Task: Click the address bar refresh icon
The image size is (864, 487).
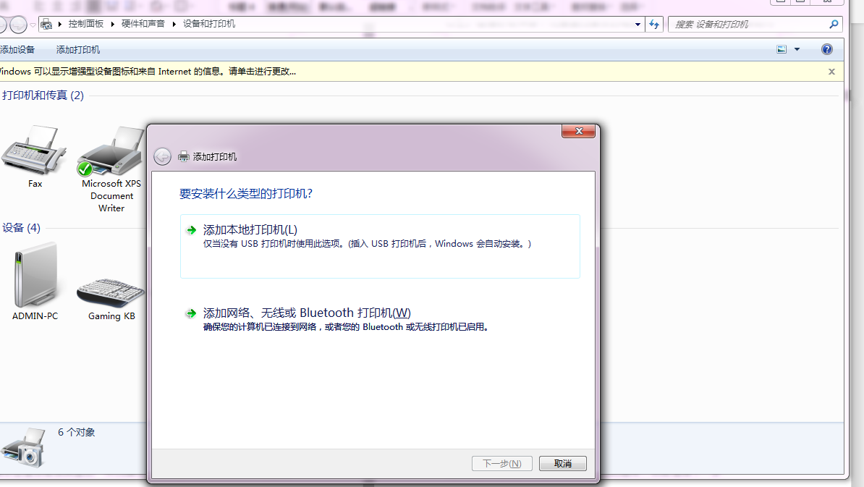Action: pos(654,24)
